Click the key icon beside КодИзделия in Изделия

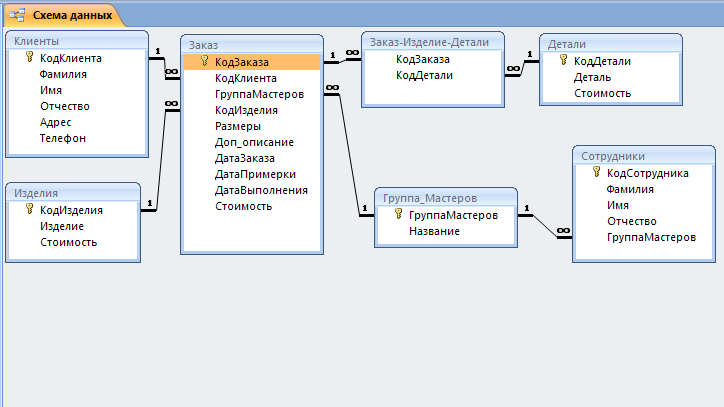tap(30, 209)
